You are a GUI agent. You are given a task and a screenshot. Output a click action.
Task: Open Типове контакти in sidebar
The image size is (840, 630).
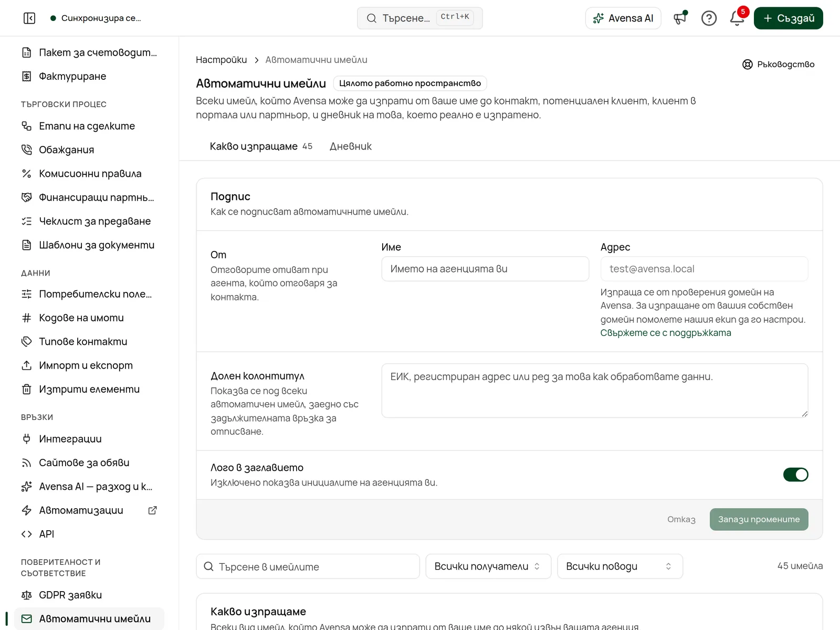click(x=89, y=342)
